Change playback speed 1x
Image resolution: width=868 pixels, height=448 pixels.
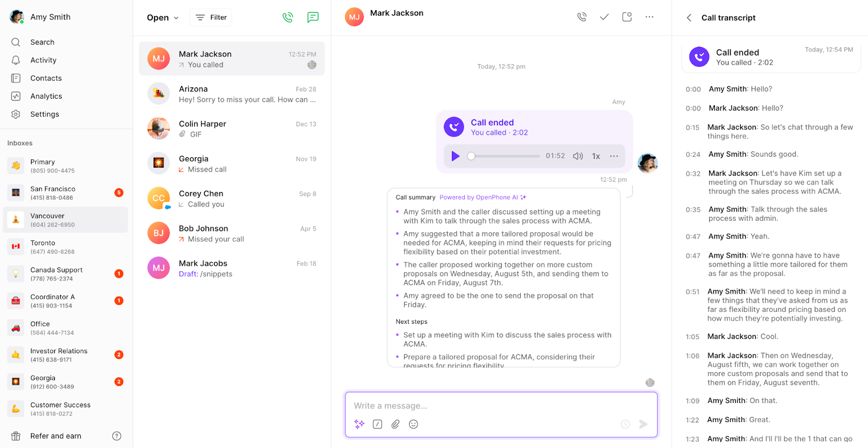point(596,156)
